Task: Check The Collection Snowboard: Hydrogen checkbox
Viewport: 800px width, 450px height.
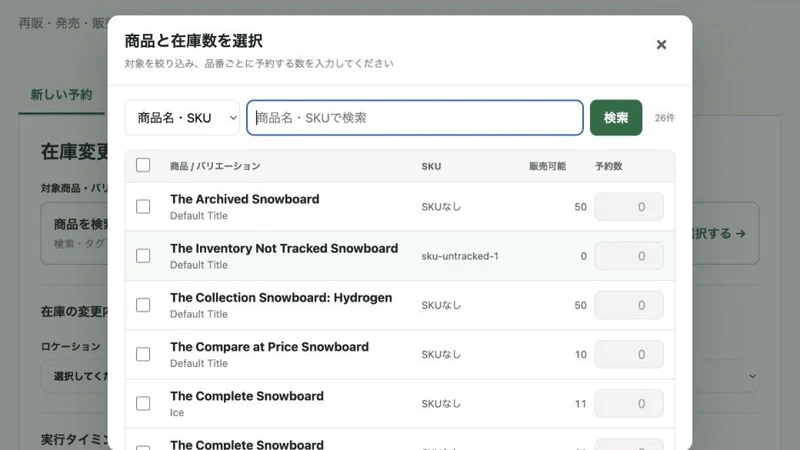Action: point(143,305)
